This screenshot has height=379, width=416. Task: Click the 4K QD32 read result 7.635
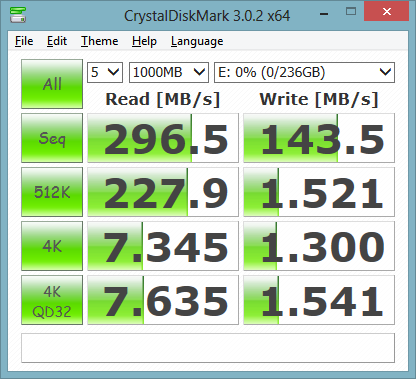click(x=163, y=300)
